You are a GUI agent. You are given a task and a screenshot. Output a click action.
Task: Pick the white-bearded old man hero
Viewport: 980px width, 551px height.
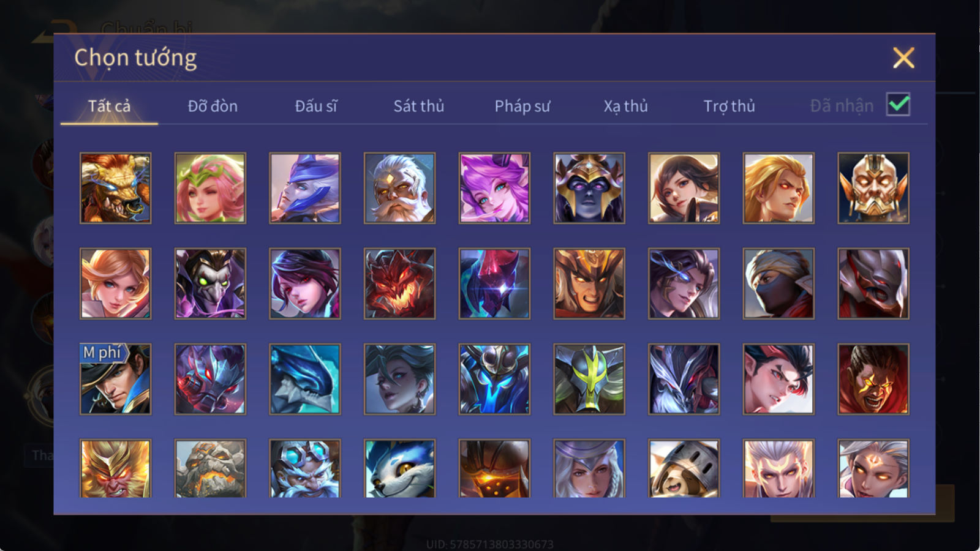click(399, 188)
